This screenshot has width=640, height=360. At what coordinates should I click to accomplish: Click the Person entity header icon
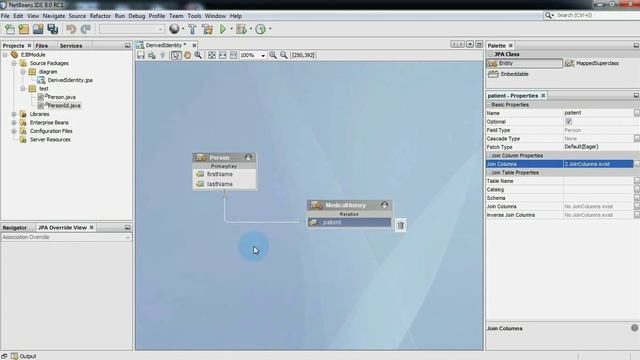[201, 158]
